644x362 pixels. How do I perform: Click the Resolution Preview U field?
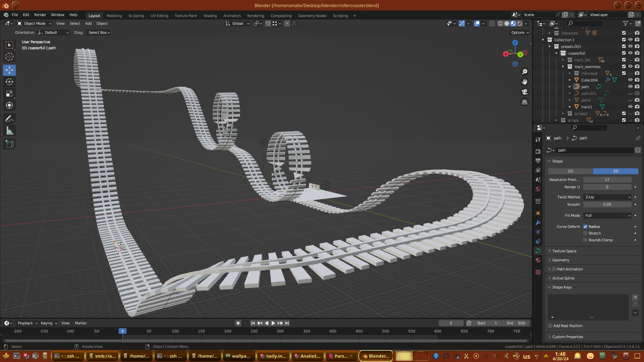(607, 180)
